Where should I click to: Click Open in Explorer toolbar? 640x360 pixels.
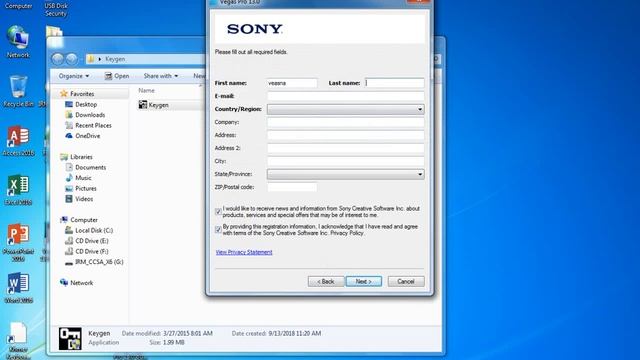[117, 76]
